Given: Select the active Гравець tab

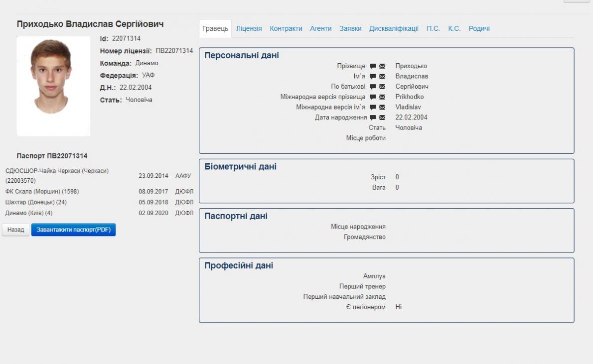Looking at the screenshot, I should 215,28.
